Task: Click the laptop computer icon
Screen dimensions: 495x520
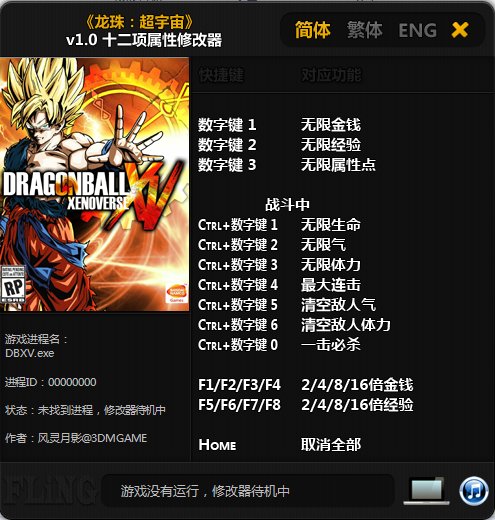Action: (x=426, y=491)
